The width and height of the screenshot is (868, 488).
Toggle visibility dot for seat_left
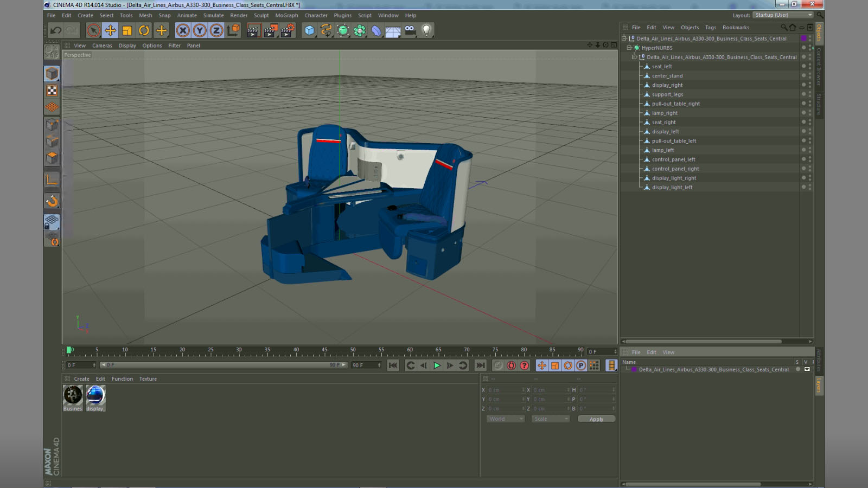pos(803,66)
